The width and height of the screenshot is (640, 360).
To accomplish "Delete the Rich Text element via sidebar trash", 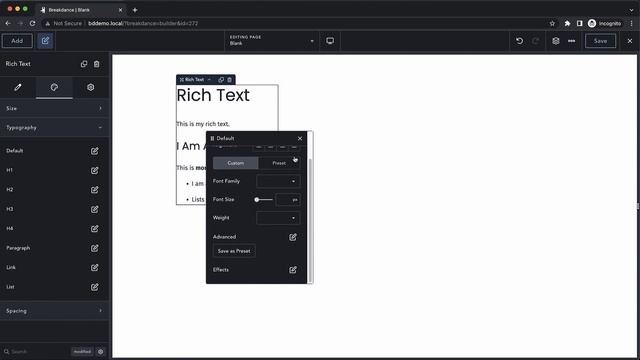I will pos(97,64).
